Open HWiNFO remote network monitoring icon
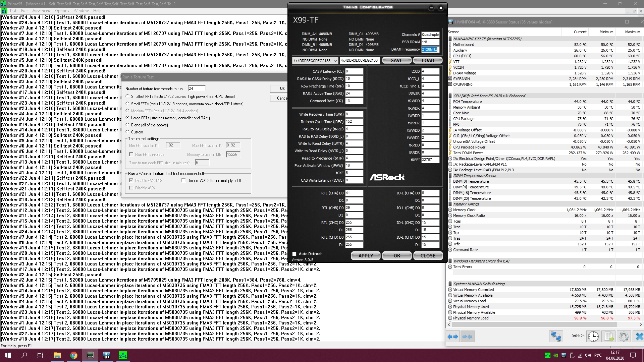This screenshot has width=644, height=362. 556,337
